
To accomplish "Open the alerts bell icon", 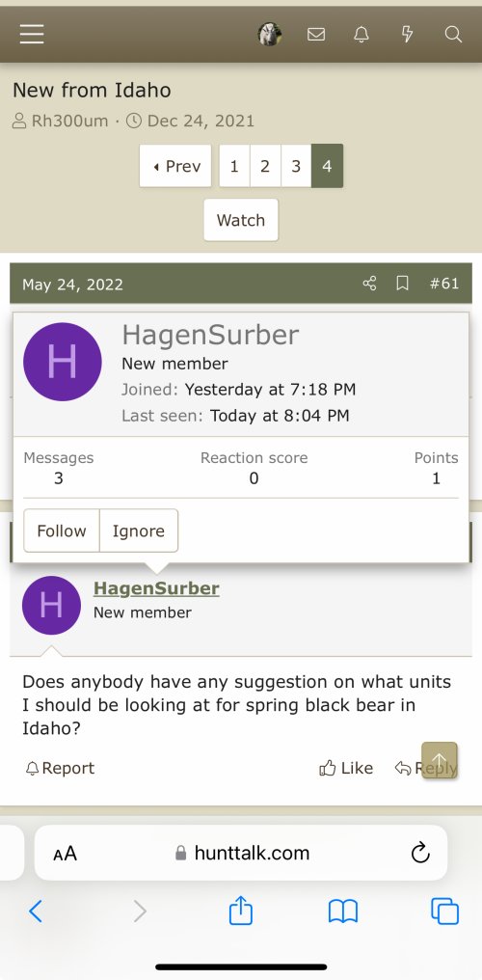I will click(x=361, y=34).
